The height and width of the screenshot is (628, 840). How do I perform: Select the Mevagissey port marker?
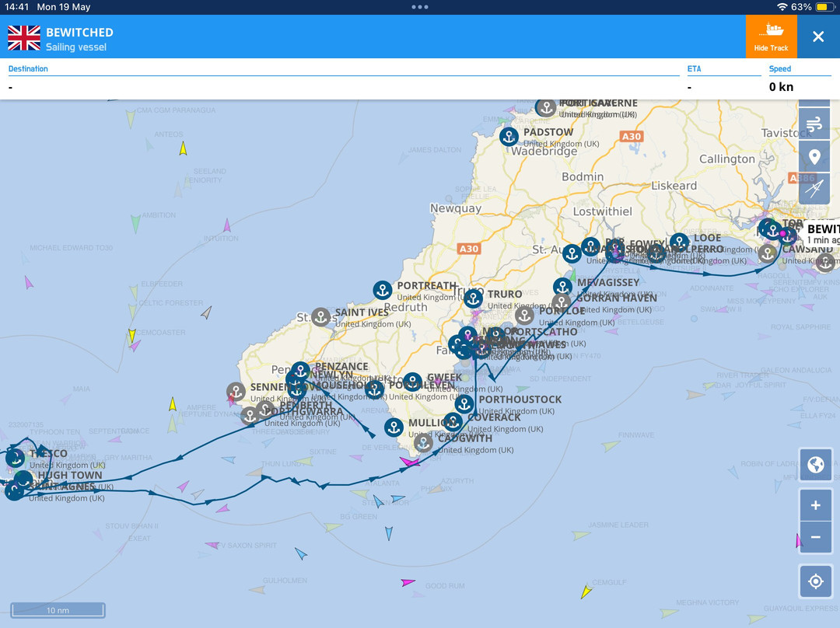(562, 285)
